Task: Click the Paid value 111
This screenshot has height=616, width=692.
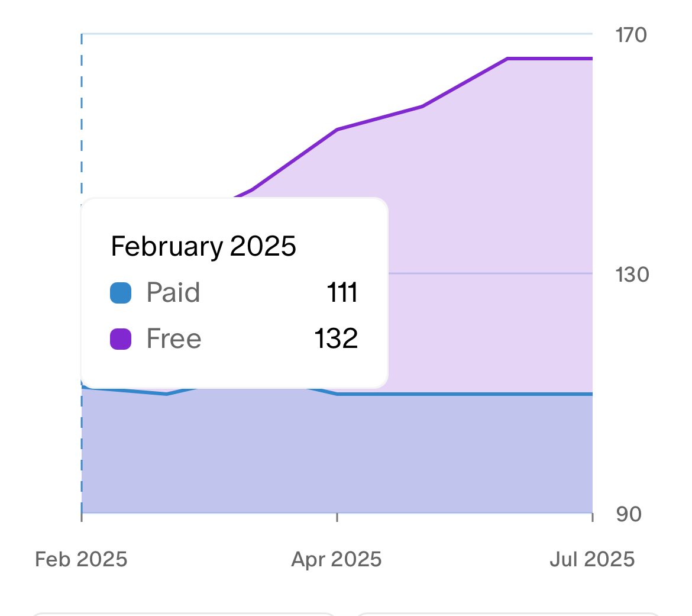Action: 342,293
